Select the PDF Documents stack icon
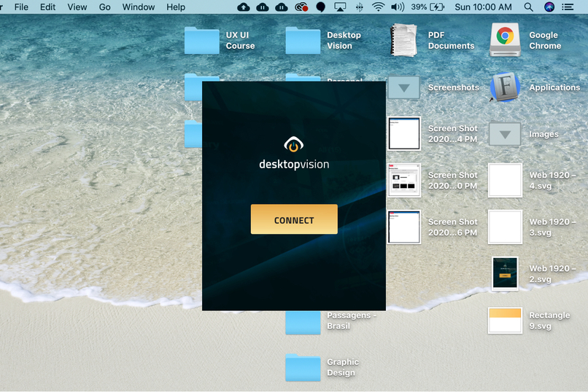The width and height of the screenshot is (588, 392). click(x=404, y=40)
